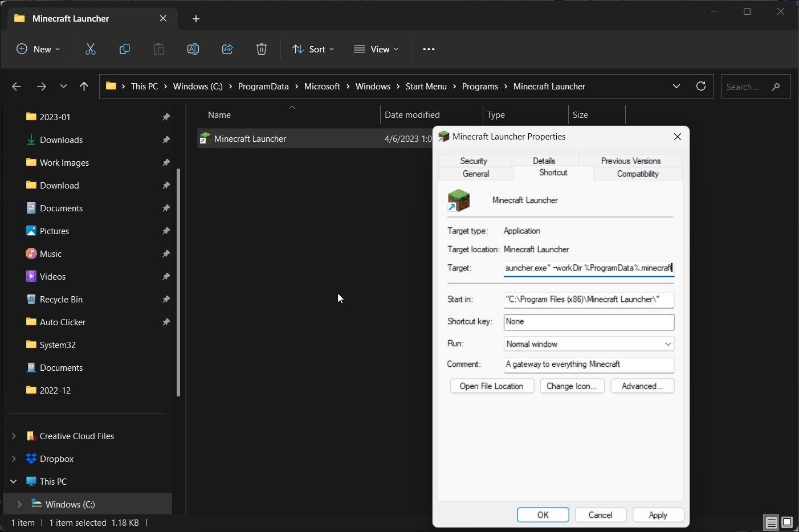
Task: Add a new Explorer tab
Action: click(x=195, y=19)
